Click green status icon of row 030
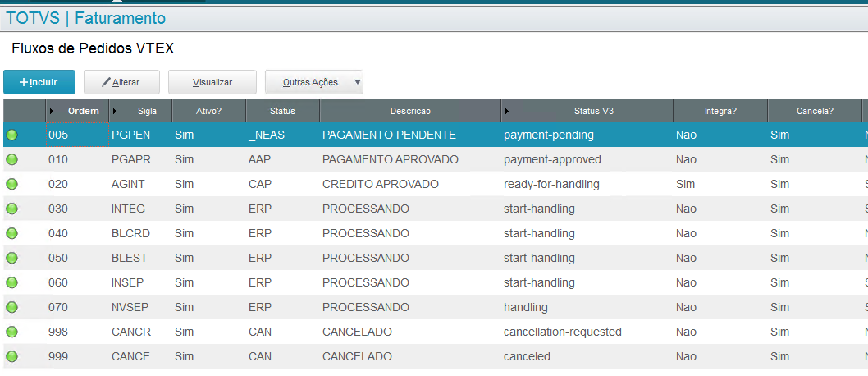The height and width of the screenshot is (376, 868). [x=11, y=209]
